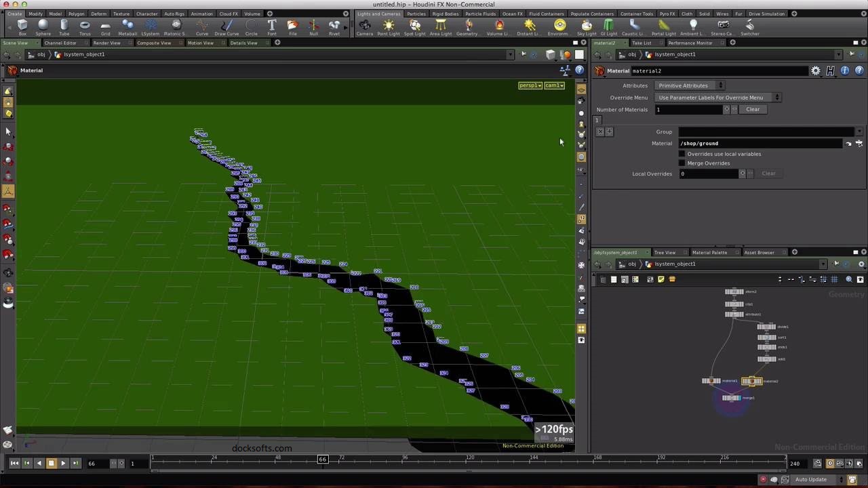Enable the Merge Overrides checkbox
868x488 pixels.
tap(682, 163)
